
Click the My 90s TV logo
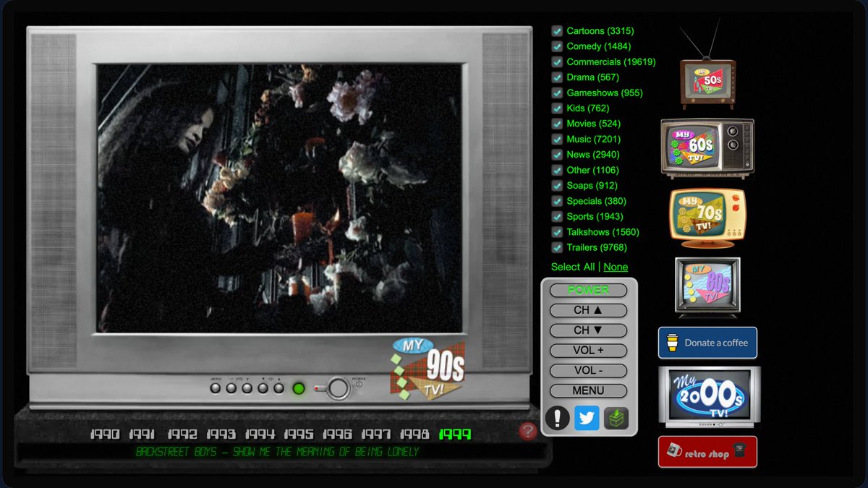pyautogui.click(x=427, y=368)
